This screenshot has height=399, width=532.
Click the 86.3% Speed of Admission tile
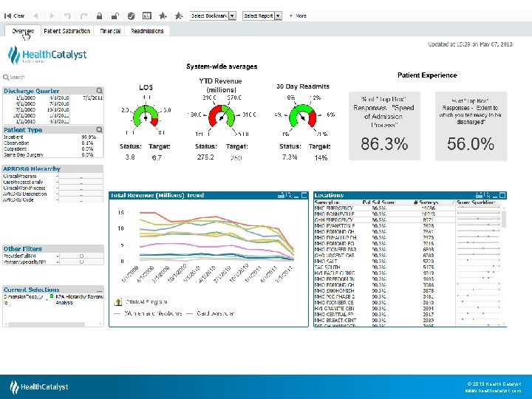point(384,126)
